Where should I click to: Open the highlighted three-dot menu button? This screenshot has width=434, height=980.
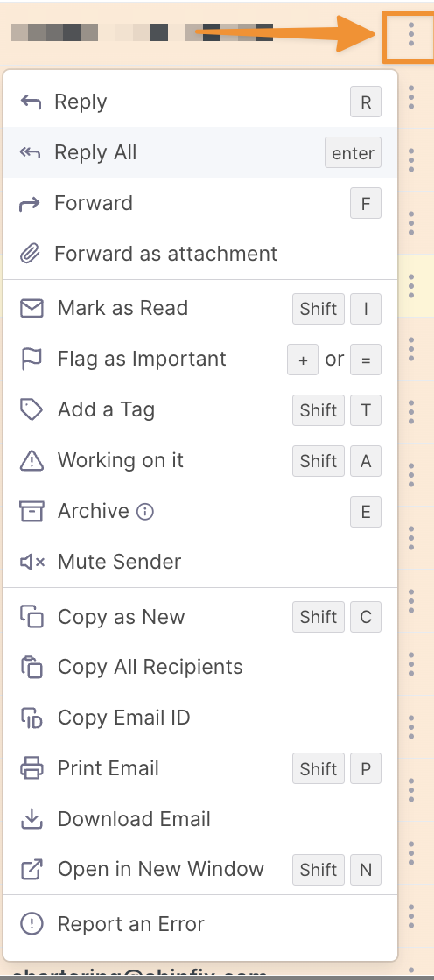point(410,34)
